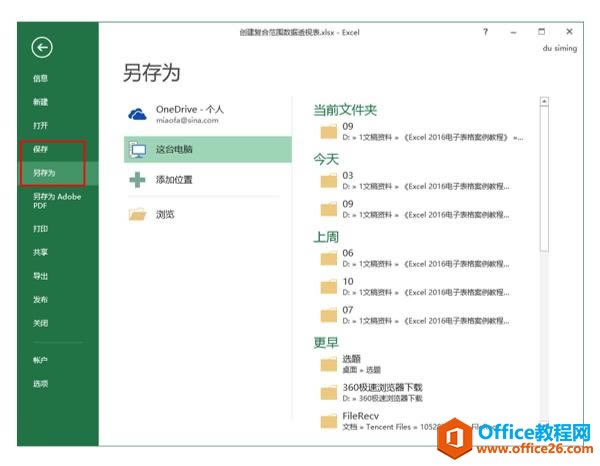Select Save in the left menu
Viewport: 600px width, 466px height.
pyautogui.click(x=40, y=149)
